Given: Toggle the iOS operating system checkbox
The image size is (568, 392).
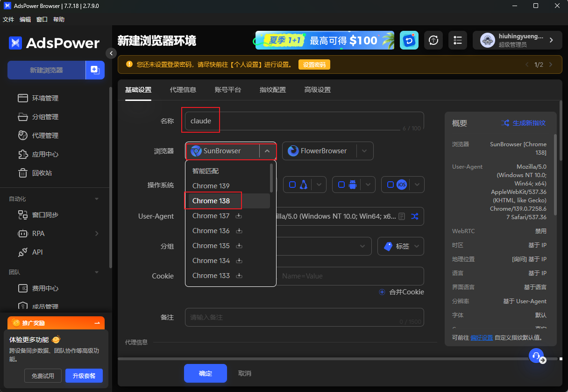Looking at the screenshot, I should pyautogui.click(x=390, y=185).
